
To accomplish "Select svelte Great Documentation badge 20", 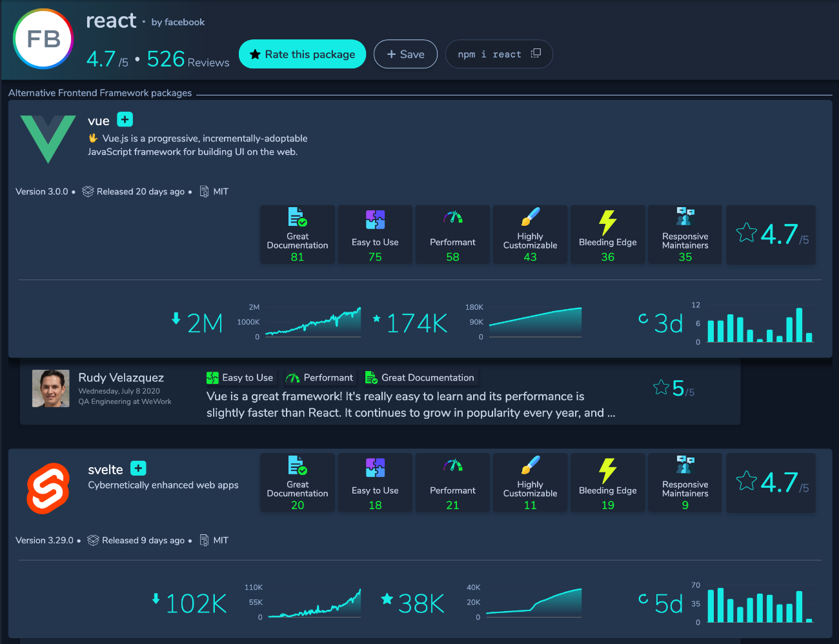I will pos(298,483).
